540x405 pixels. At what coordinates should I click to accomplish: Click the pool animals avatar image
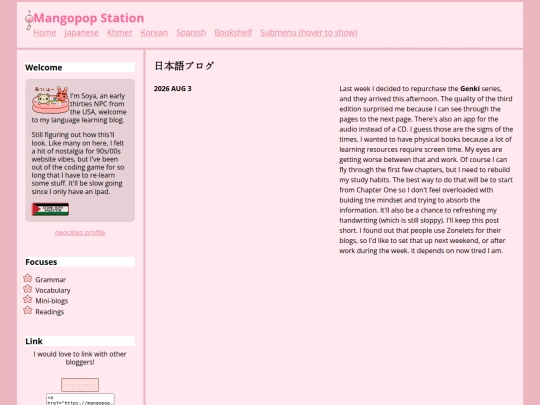tap(51, 100)
